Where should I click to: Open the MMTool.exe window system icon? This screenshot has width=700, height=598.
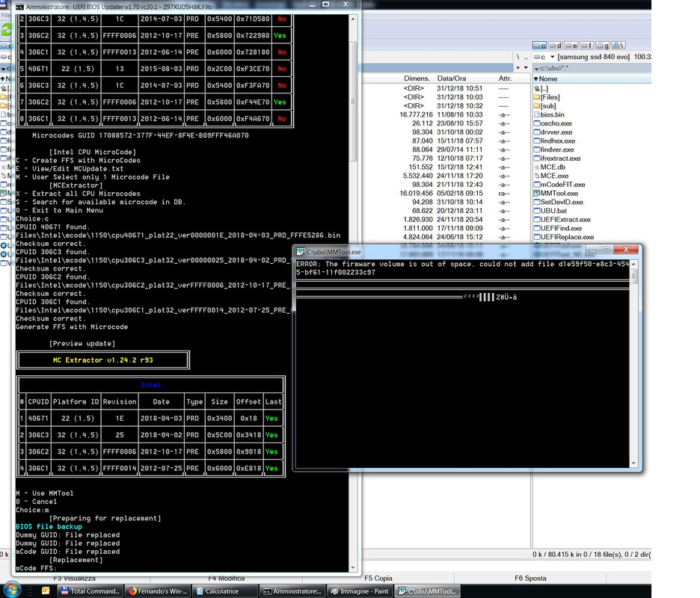pos(301,252)
